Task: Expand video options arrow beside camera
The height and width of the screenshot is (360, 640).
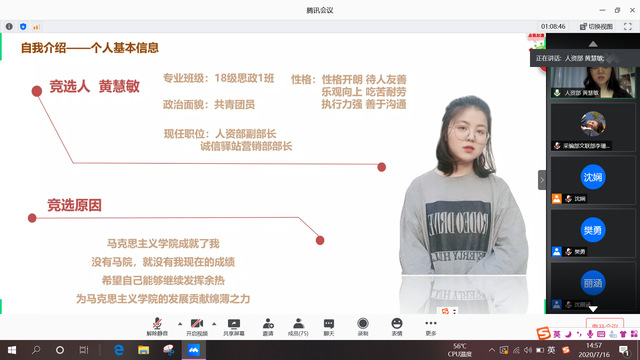Action: coord(214,324)
